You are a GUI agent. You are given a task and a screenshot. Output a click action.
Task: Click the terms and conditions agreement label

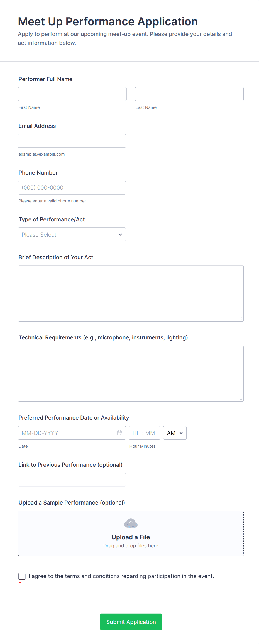(x=121, y=576)
